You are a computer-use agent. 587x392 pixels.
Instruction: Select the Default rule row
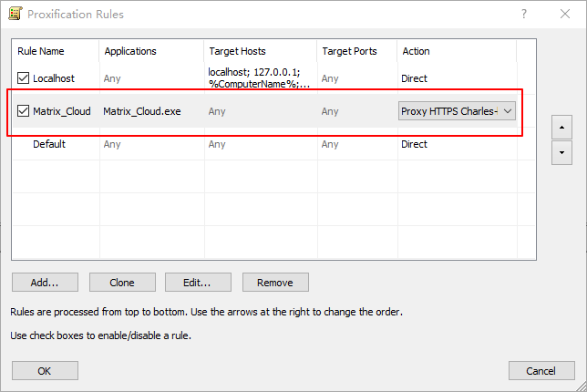(x=49, y=144)
